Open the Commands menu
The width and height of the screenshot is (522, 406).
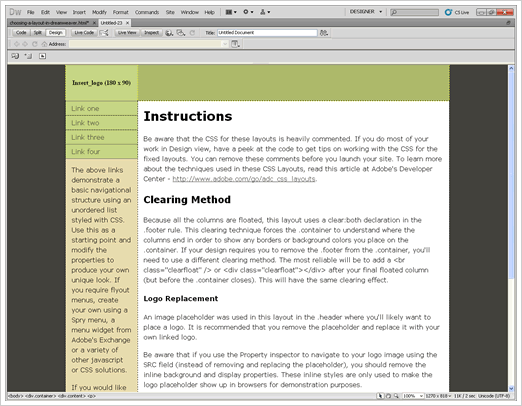pyautogui.click(x=147, y=12)
